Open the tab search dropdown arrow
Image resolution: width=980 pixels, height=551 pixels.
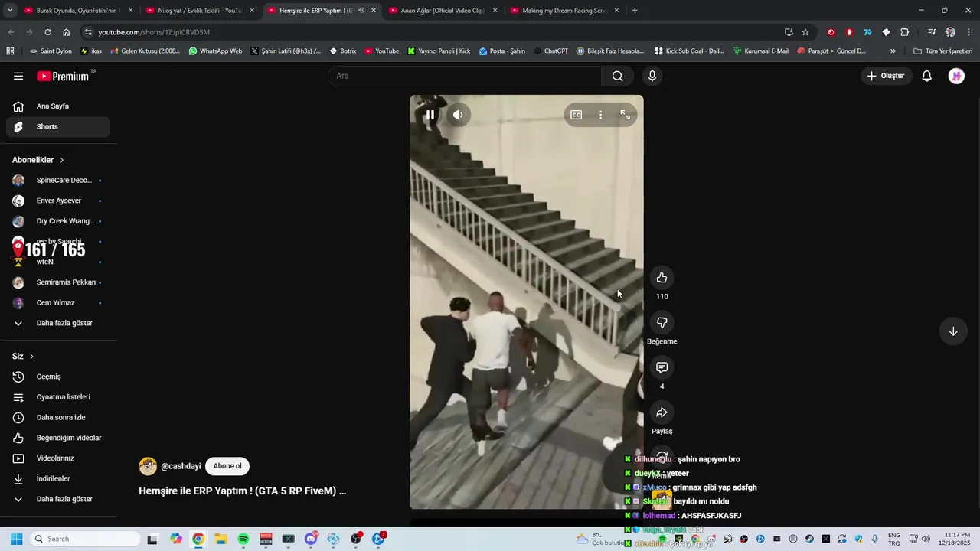(9, 11)
